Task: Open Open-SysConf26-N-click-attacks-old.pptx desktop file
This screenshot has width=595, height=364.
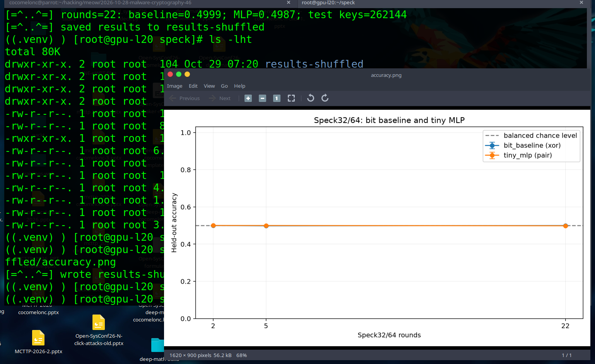Action: click(99, 330)
